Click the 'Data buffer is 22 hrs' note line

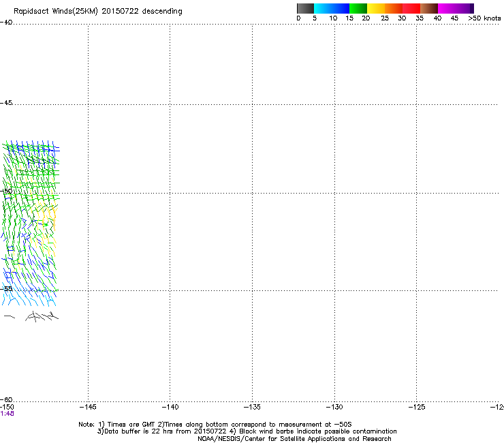pyautogui.click(x=247, y=431)
